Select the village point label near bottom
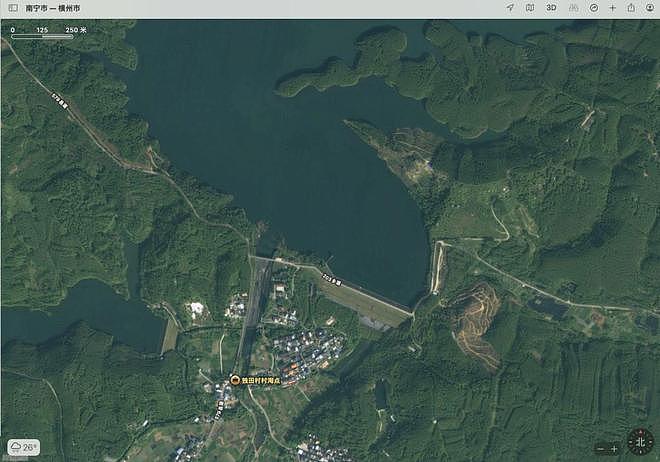This screenshot has height=462, width=660. click(x=261, y=380)
